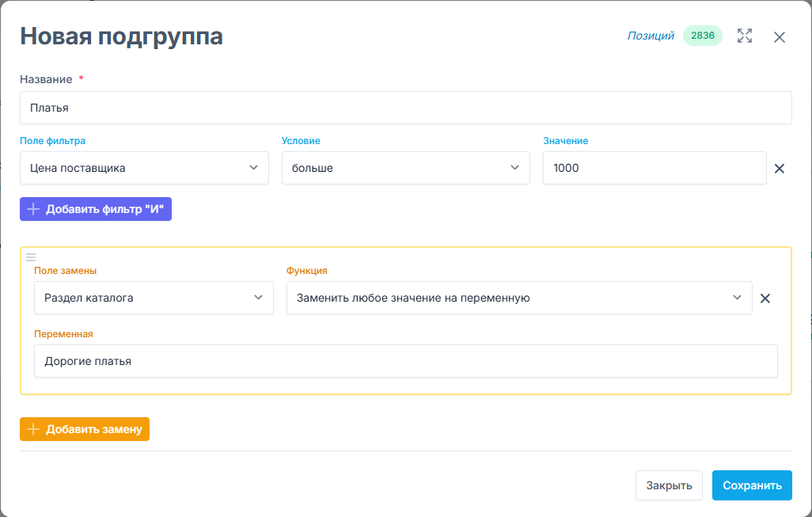Grab the drag handle of the replacement block

31,257
